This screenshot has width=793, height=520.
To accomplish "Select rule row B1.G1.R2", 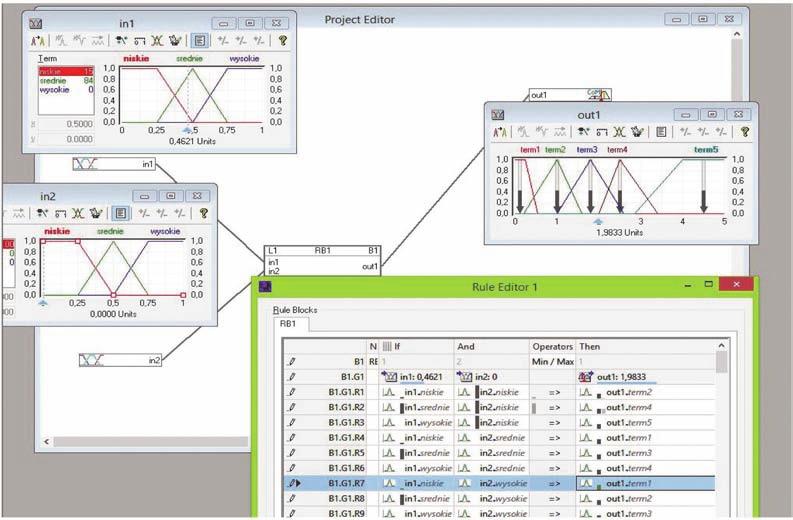I will (499, 407).
